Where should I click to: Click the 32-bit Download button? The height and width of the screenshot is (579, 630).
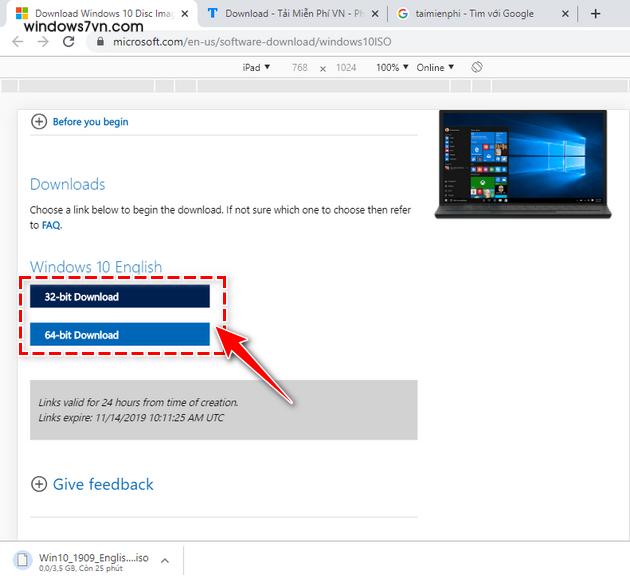click(x=120, y=297)
